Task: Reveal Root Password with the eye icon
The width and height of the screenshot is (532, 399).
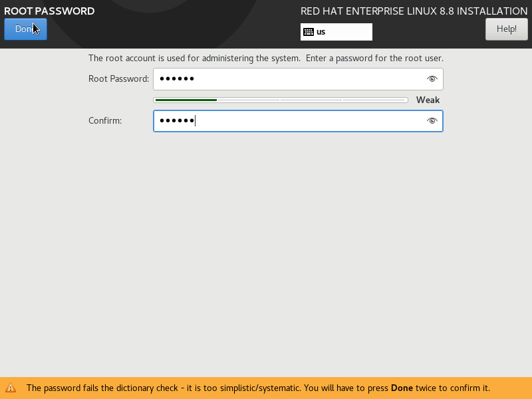Action: [x=432, y=79]
